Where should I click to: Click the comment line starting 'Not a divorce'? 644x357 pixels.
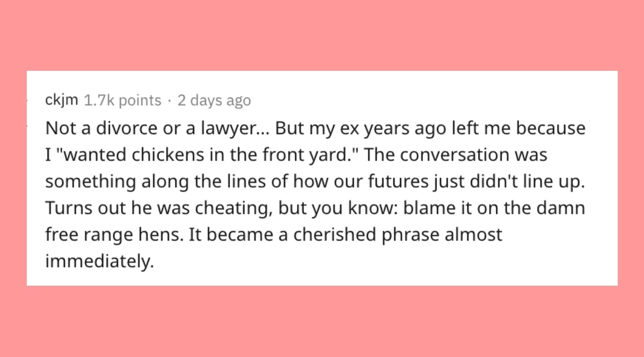pos(314,129)
